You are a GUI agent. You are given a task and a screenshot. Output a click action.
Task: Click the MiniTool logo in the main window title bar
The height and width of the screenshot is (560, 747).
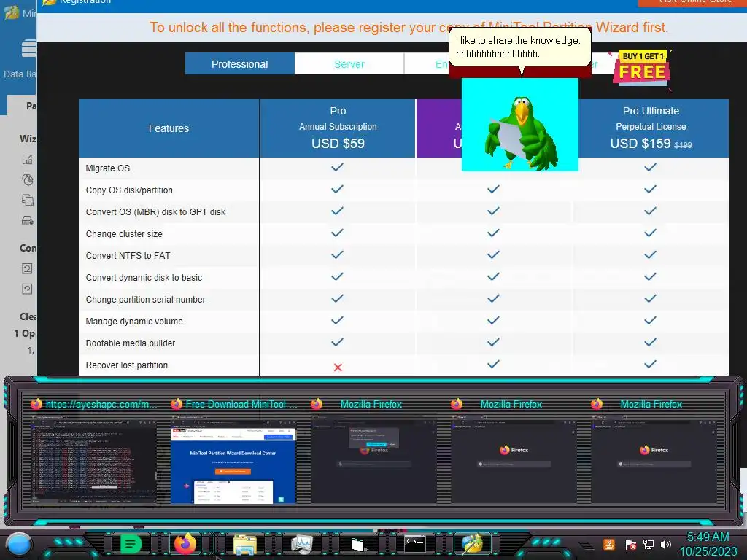point(12,12)
